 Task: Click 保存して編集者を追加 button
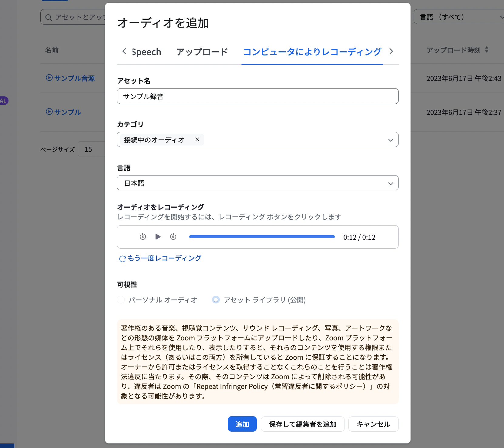tap(303, 424)
